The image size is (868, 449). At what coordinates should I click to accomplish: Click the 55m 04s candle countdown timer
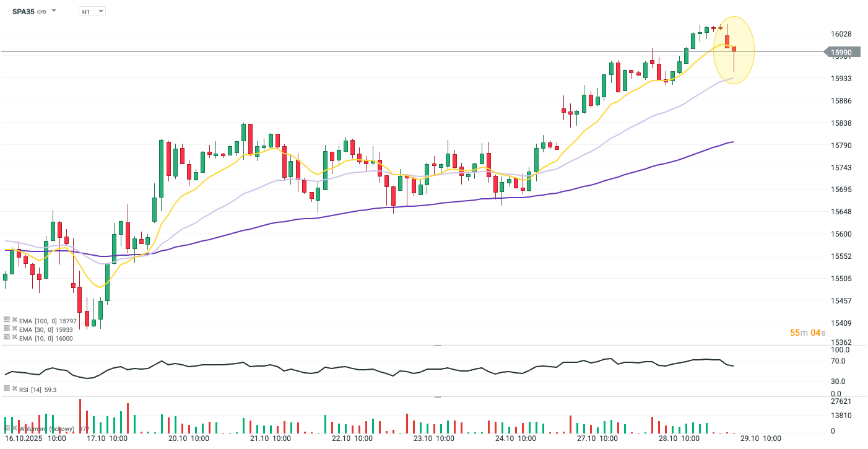(x=807, y=333)
